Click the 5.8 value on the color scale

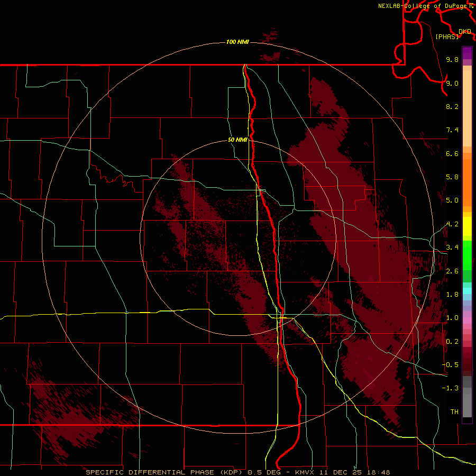pos(452,177)
